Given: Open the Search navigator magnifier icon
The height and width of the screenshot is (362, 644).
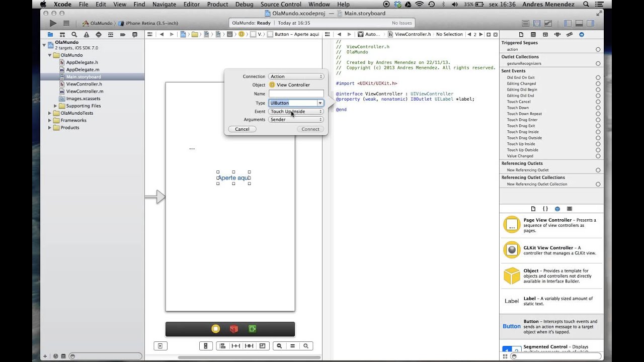Looking at the screenshot, I should (74, 35).
